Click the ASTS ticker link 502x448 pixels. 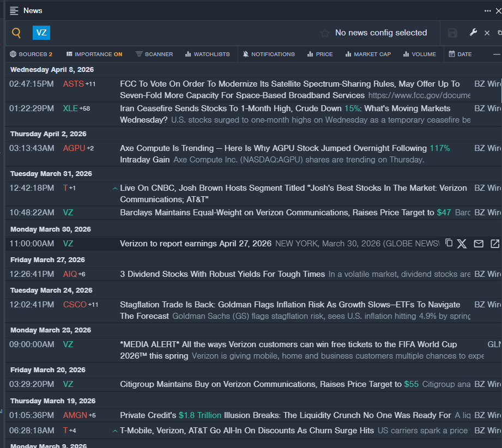[73, 84]
